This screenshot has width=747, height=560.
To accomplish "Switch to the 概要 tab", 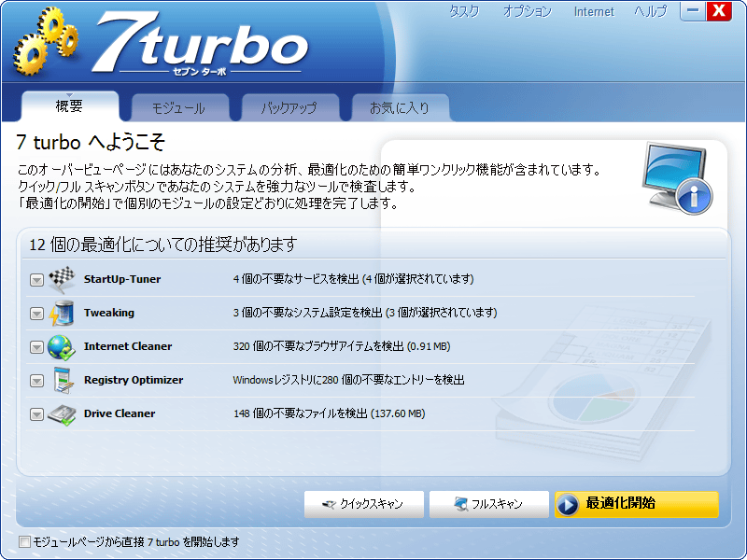I will (x=69, y=105).
